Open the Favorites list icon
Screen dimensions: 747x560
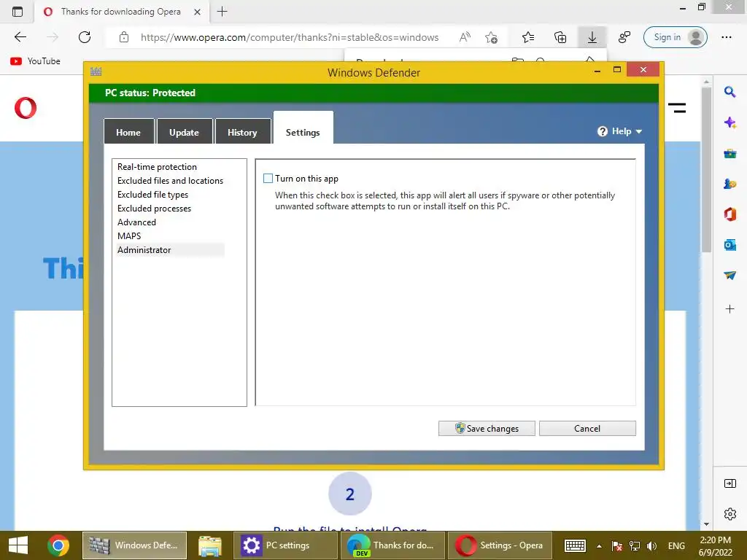tap(528, 37)
